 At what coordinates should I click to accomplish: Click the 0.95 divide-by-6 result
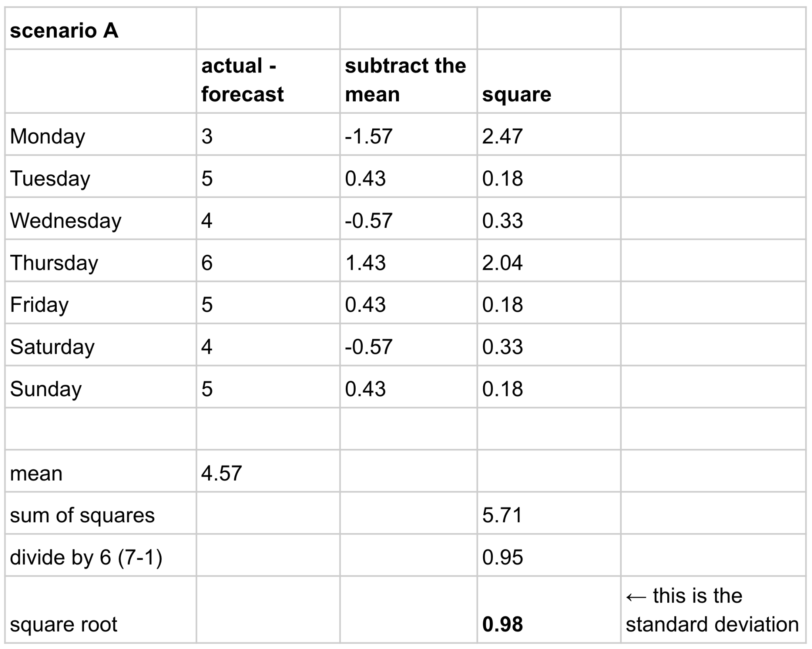[502, 557]
